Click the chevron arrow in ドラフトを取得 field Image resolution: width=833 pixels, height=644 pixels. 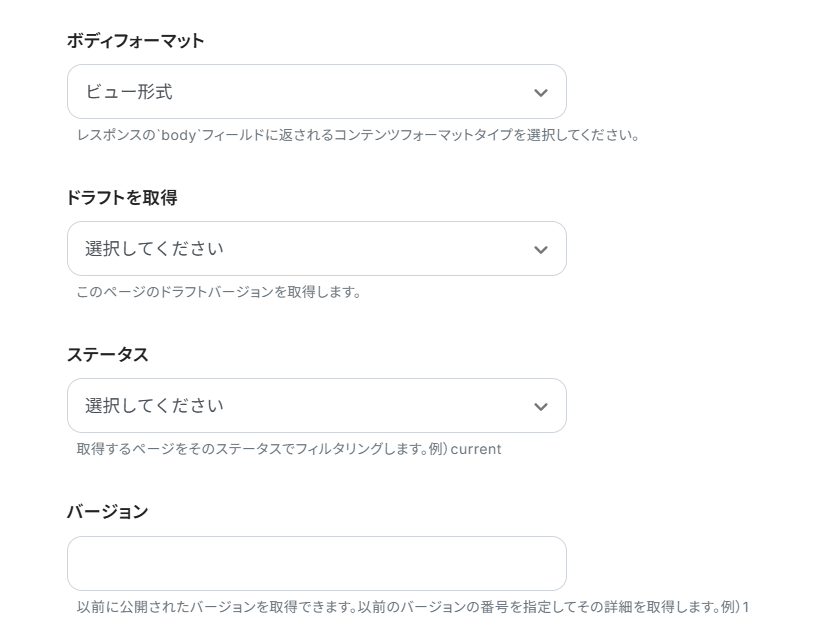[x=541, y=249]
